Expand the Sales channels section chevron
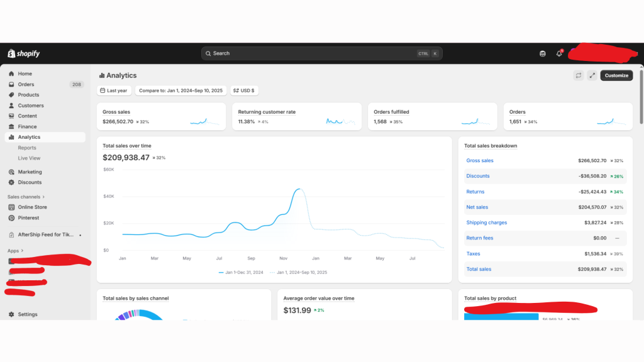Image resolution: width=644 pixels, height=362 pixels. [x=43, y=197]
